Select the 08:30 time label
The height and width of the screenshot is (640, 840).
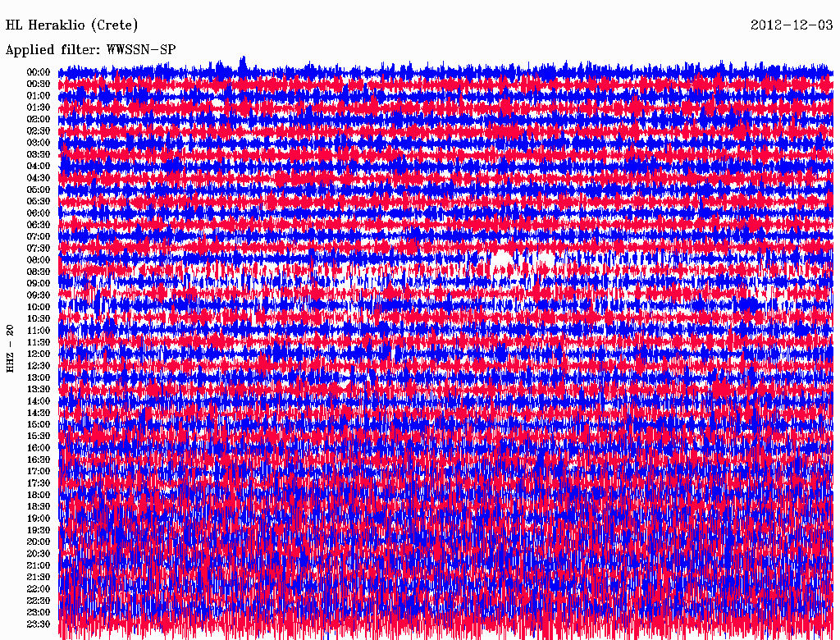[x=38, y=272]
